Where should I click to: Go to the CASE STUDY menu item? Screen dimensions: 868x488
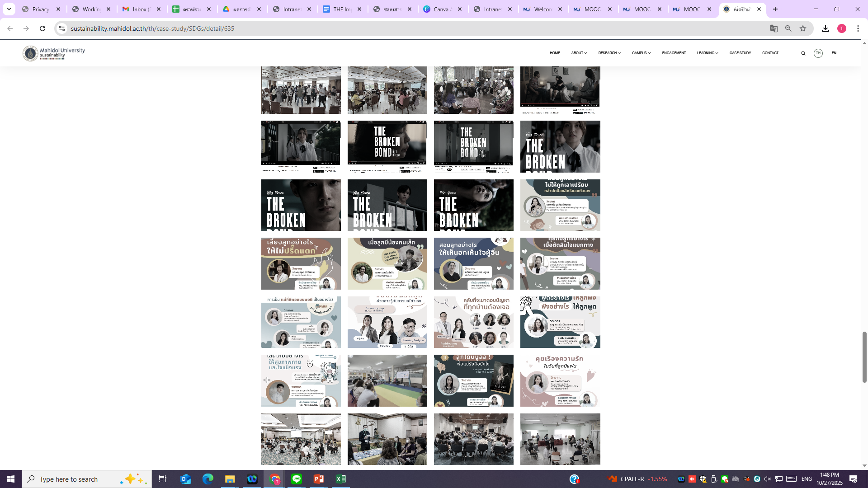[740, 53]
